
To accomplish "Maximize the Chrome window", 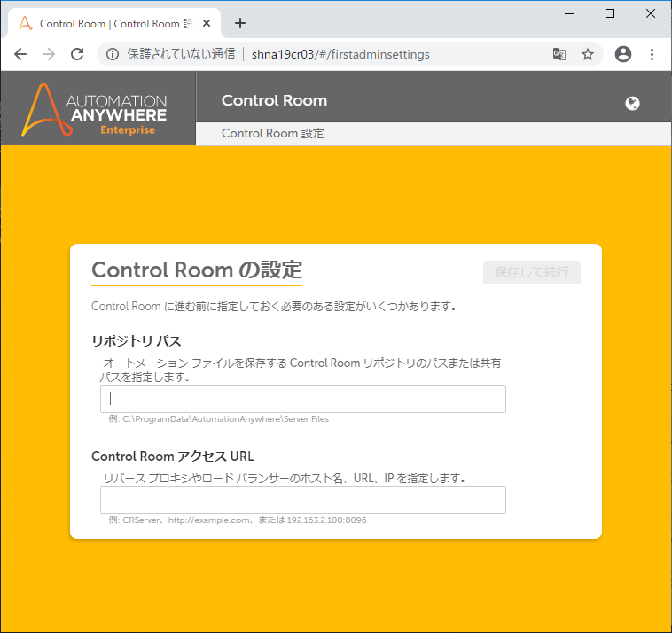I will 610,13.
